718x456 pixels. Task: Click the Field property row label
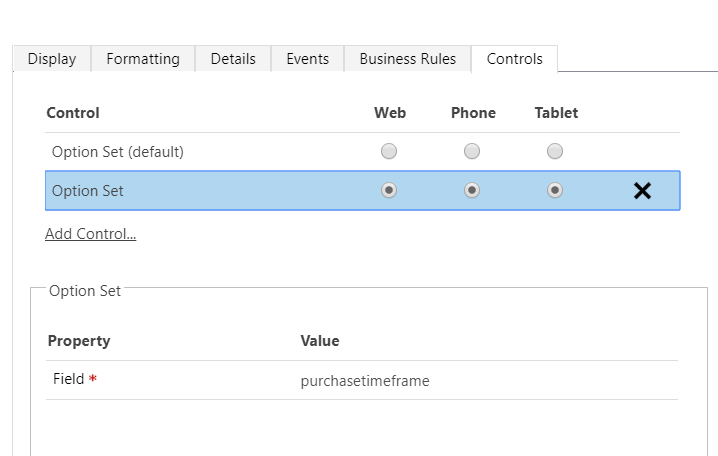pos(69,380)
